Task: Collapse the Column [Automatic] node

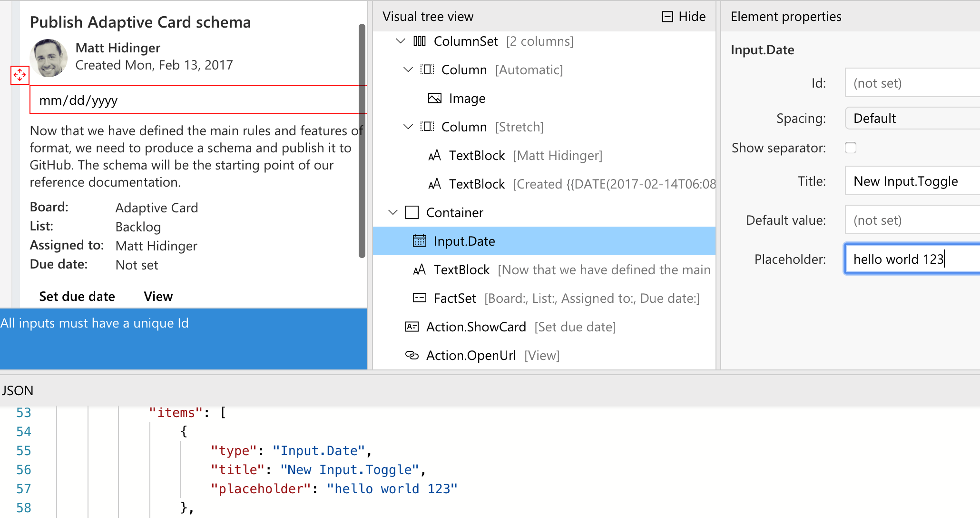Action: click(408, 70)
